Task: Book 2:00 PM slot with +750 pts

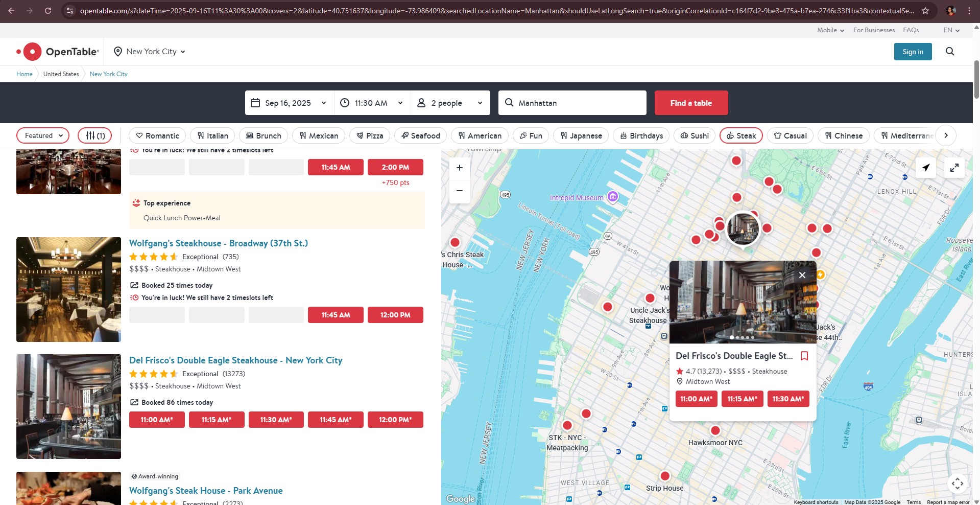Action: click(x=395, y=167)
